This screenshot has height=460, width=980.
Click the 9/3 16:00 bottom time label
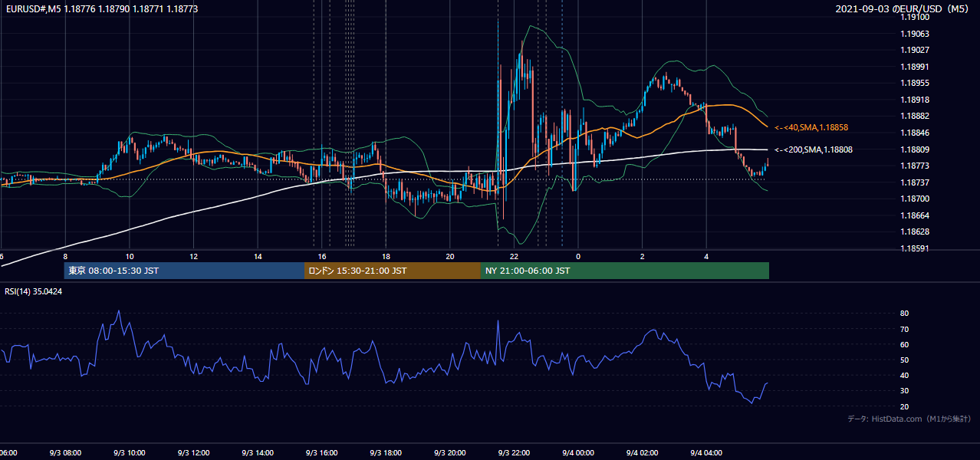[x=321, y=453]
